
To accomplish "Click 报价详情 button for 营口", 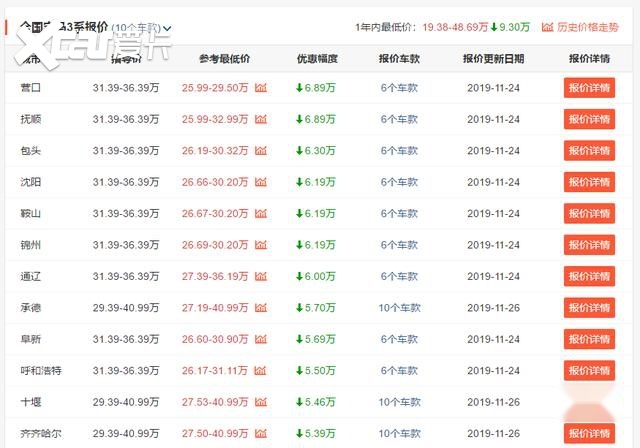I will [x=589, y=88].
